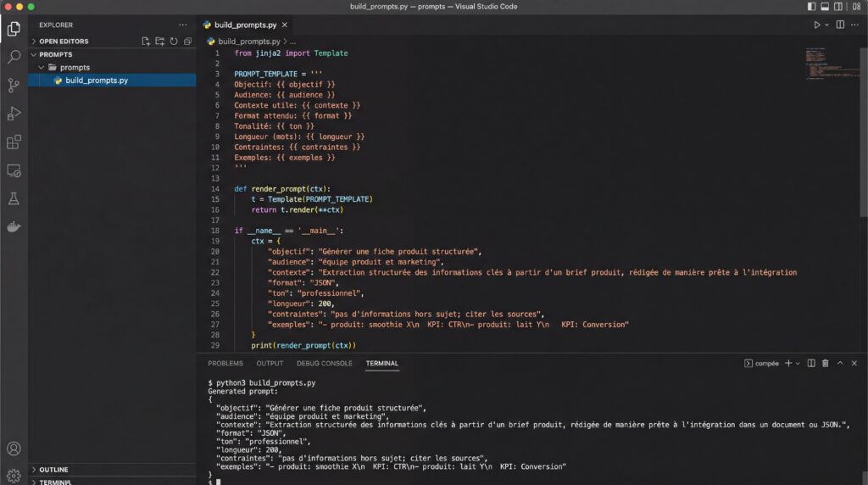Click the 'from jinja2 import Template' line
Image resolution: width=868 pixels, height=485 pixels.
coord(292,53)
